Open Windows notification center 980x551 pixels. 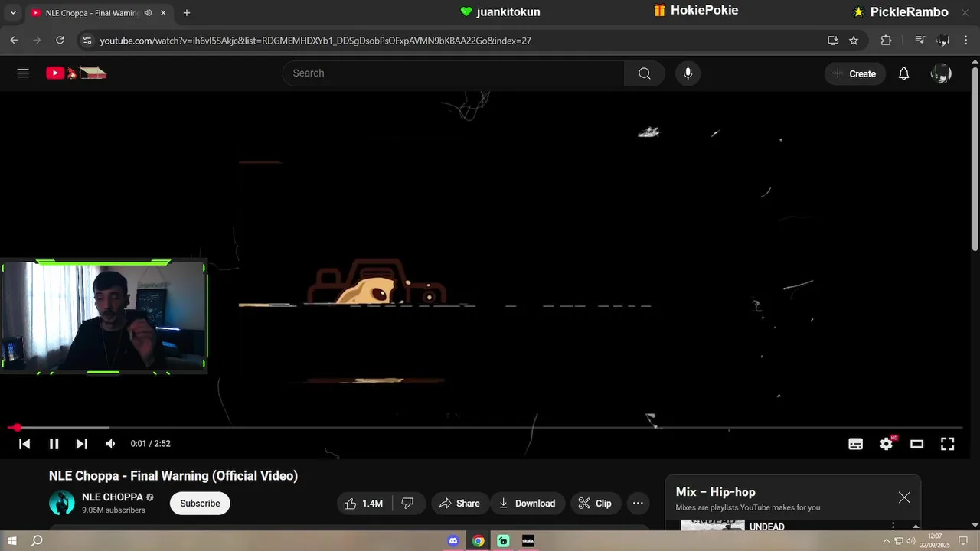point(963,541)
